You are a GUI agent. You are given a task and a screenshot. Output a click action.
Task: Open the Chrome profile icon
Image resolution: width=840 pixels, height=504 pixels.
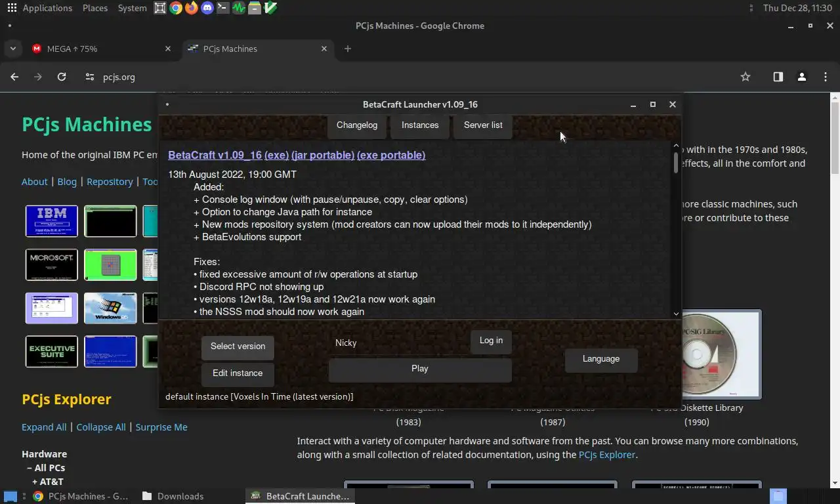tap(802, 77)
